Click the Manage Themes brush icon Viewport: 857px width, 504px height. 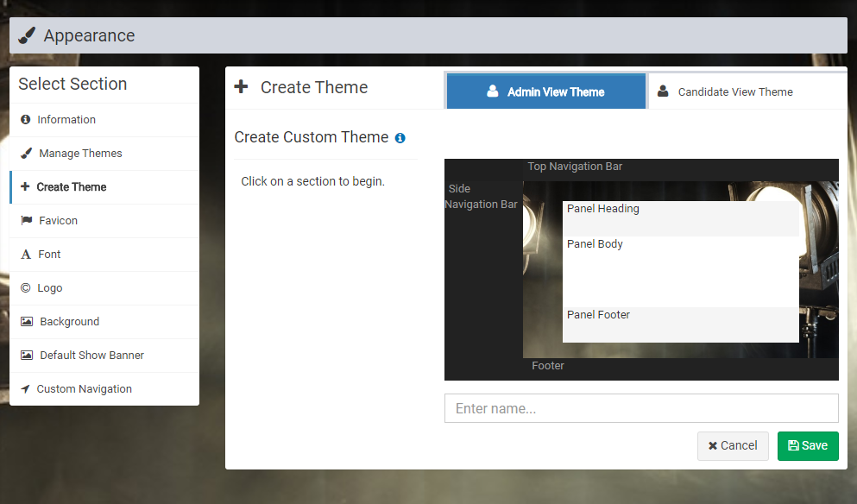click(x=26, y=153)
